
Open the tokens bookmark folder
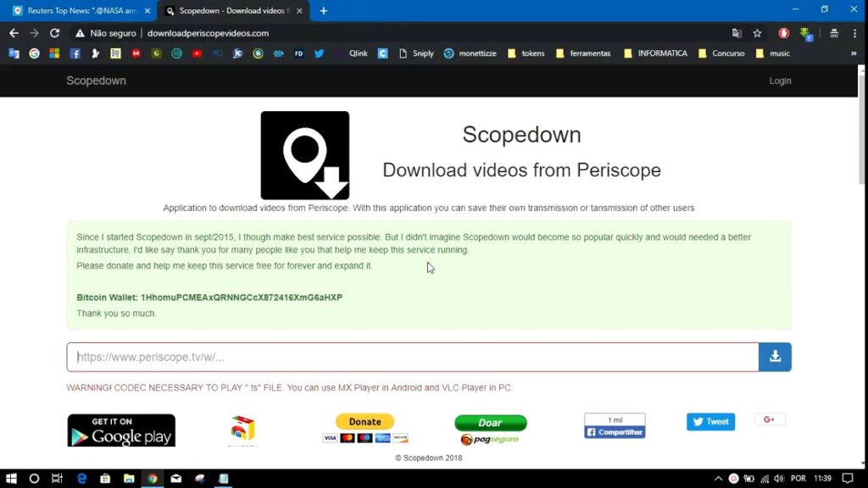point(526,53)
